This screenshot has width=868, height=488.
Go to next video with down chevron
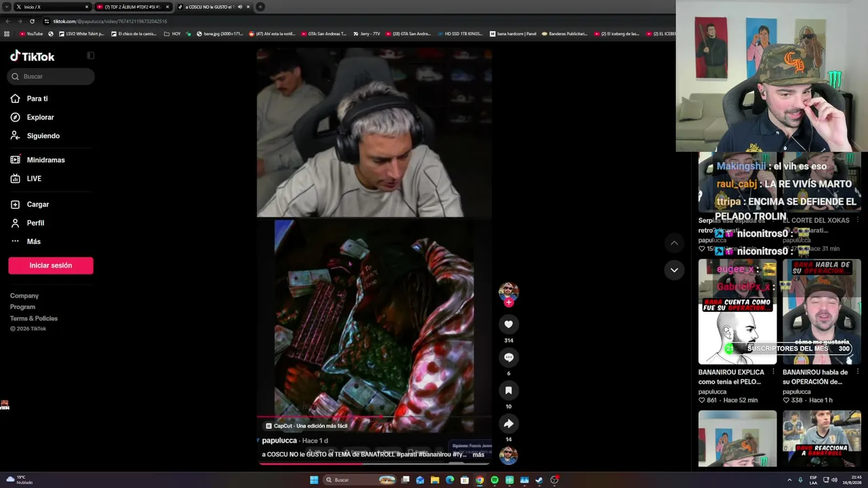point(674,270)
